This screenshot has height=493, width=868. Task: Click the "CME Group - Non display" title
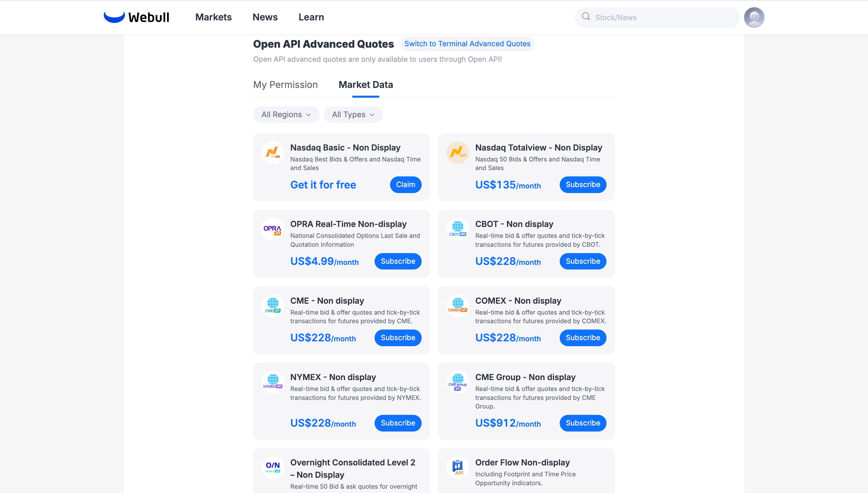525,377
